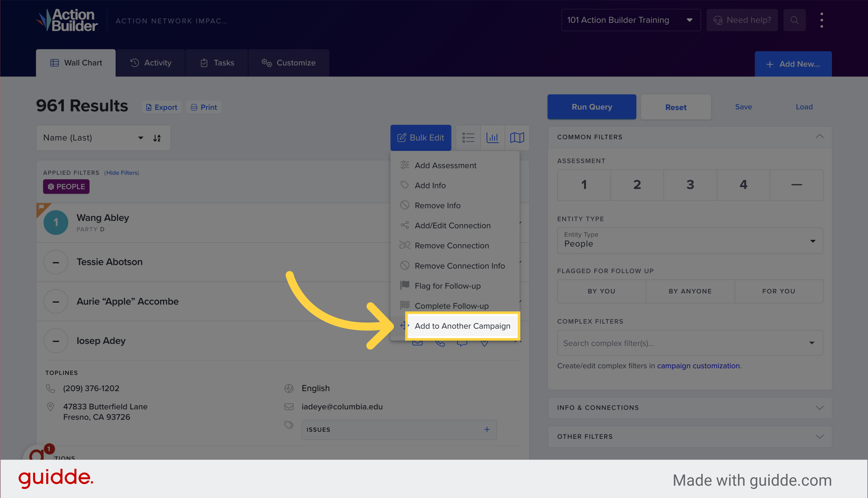Click the email icon under Iosep Adey
The height and width of the screenshot is (498, 868).
417,342
